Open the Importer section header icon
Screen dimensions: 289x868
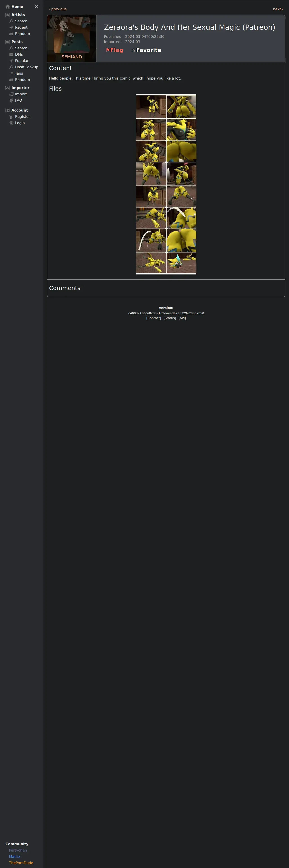[x=8, y=88]
